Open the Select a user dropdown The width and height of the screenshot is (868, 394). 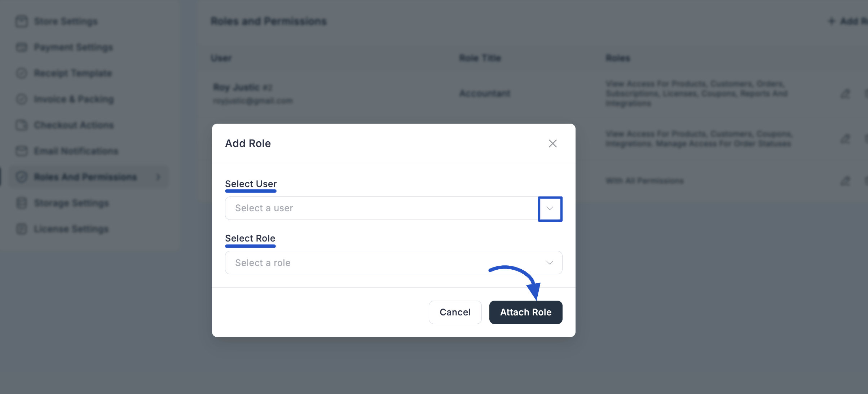550,208
